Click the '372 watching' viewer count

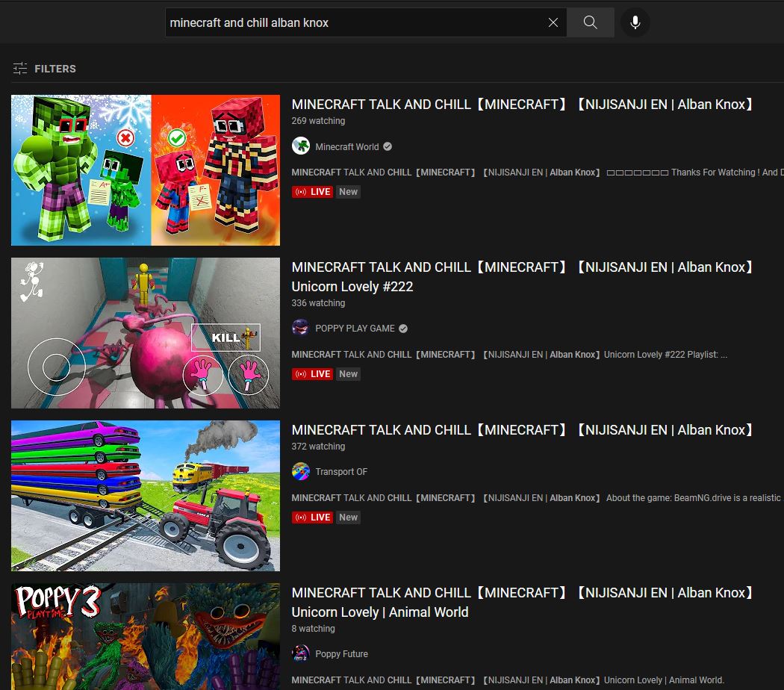318,446
